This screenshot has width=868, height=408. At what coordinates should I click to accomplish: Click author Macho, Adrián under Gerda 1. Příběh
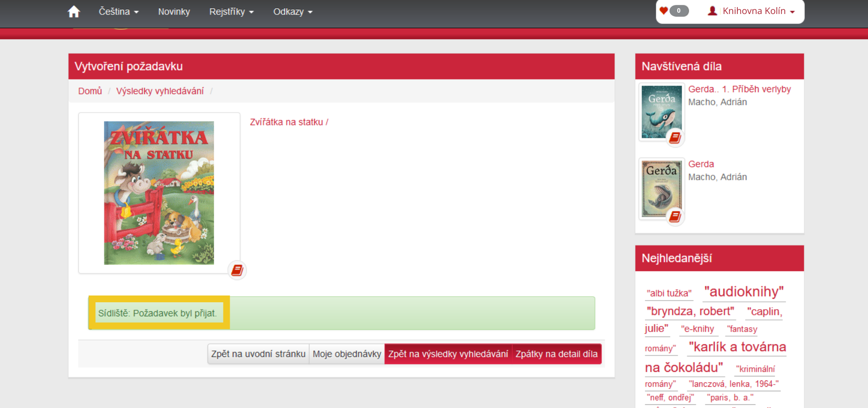(717, 102)
